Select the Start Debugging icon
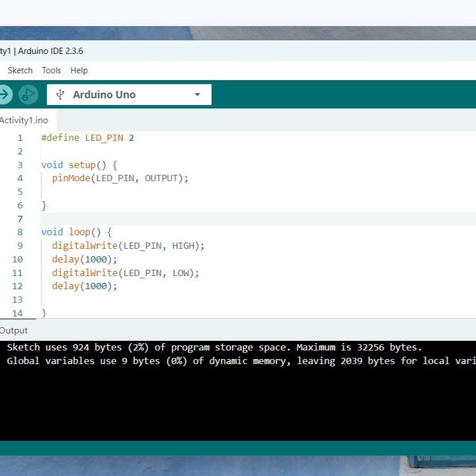 pyautogui.click(x=28, y=94)
